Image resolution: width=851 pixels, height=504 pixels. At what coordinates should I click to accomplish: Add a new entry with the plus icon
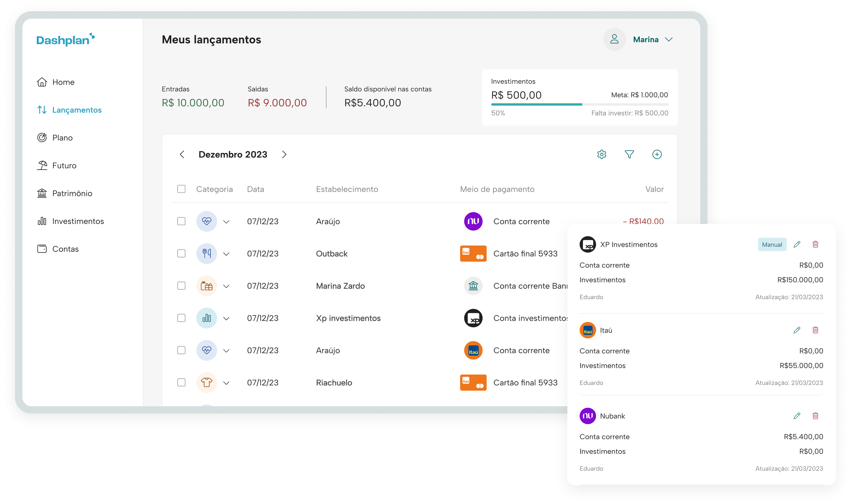coord(657,154)
